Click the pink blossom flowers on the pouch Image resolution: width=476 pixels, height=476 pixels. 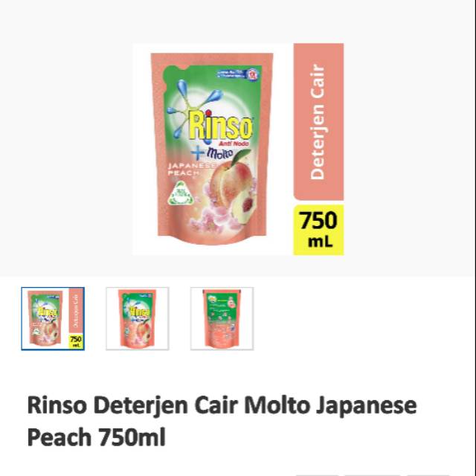coord(213,214)
